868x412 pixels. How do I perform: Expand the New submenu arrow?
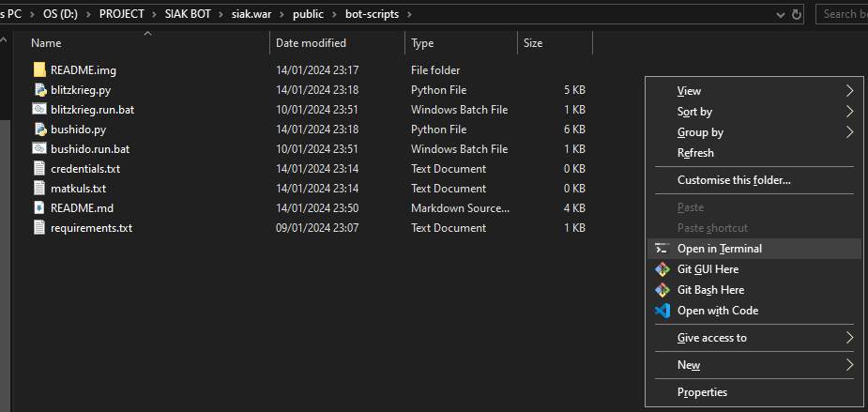(x=850, y=365)
